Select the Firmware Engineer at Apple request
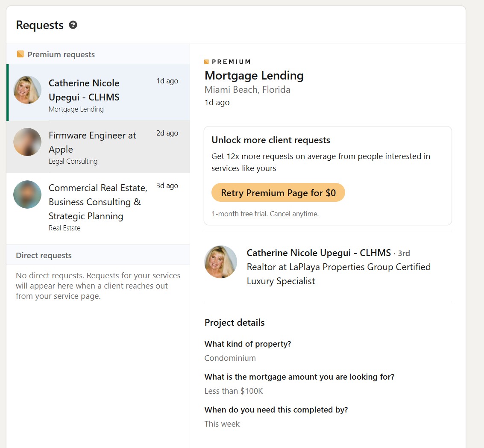This screenshot has width=484, height=448. (x=98, y=147)
